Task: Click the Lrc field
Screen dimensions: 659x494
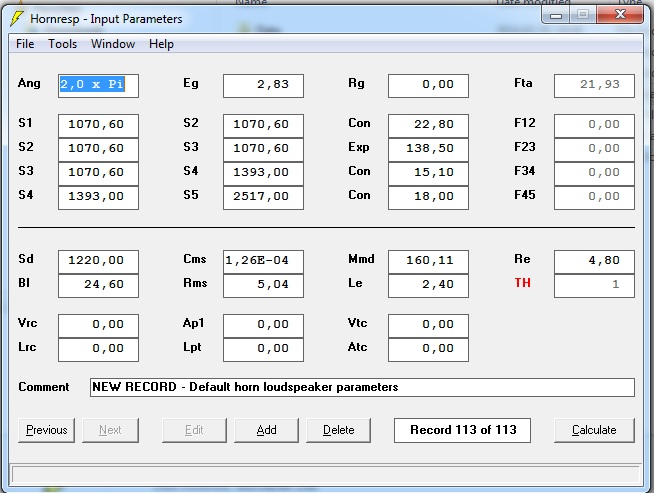Action: click(98, 349)
